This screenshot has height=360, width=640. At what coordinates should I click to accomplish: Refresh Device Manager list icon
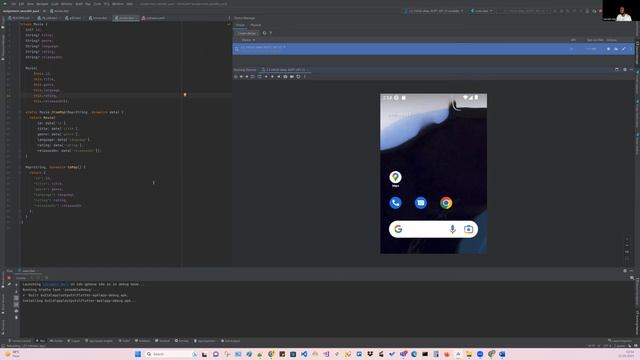(x=264, y=33)
